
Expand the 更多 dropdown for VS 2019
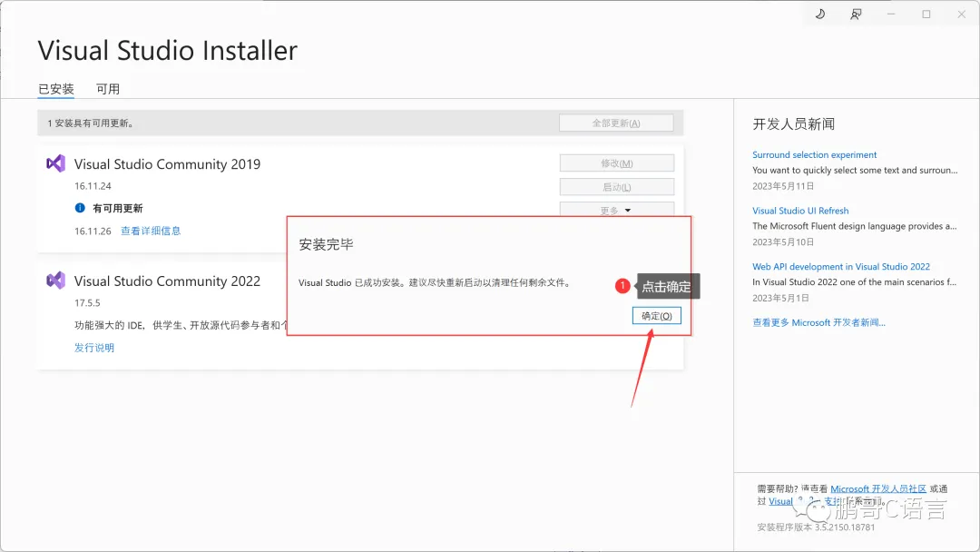tap(617, 210)
